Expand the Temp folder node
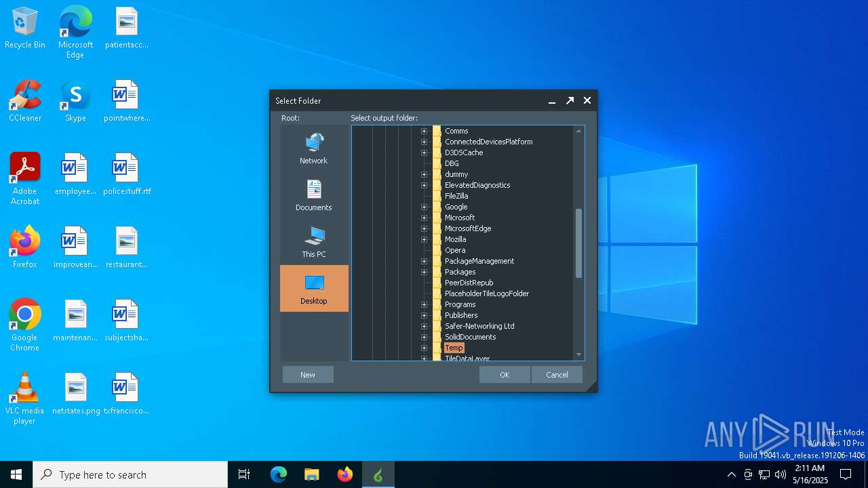This screenshot has height=488, width=868. coord(424,348)
